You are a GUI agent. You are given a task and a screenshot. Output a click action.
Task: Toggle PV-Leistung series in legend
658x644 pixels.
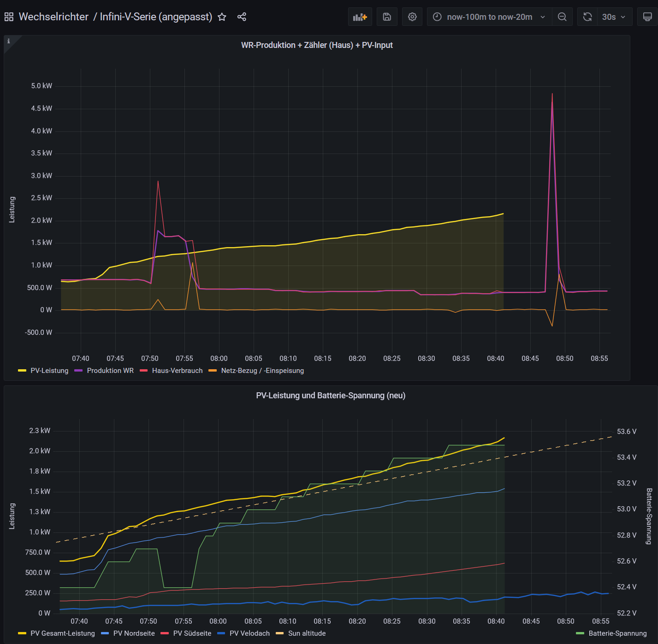[49, 371]
